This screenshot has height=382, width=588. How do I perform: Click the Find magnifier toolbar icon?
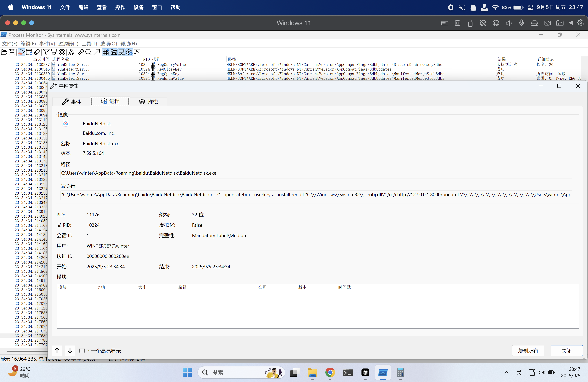pyautogui.click(x=88, y=52)
